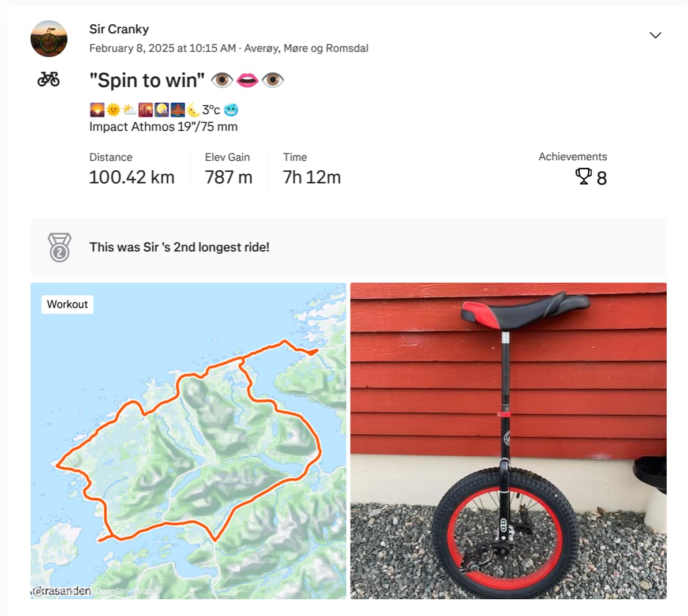Screen dimensions: 688x616
Task: Expand the activity options chevron
Action: coord(655,35)
